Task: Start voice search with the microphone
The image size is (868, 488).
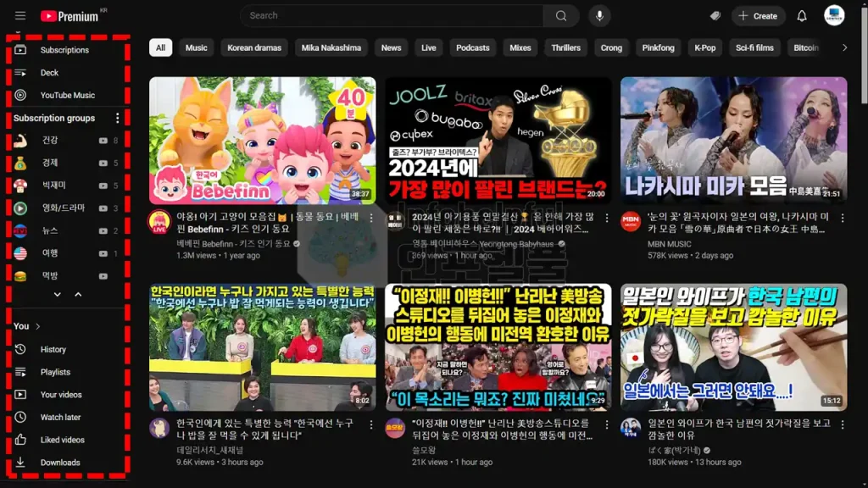Action: (x=599, y=16)
